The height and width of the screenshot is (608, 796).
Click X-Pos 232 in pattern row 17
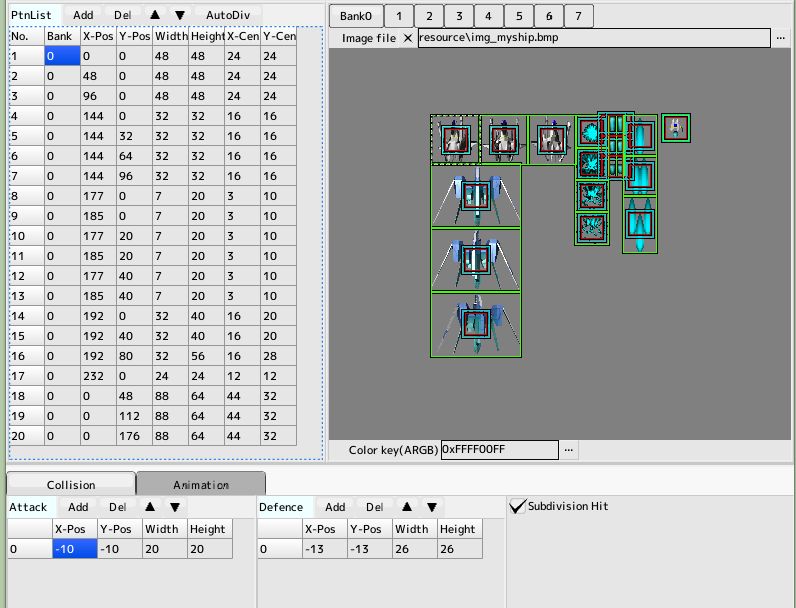pos(98,376)
